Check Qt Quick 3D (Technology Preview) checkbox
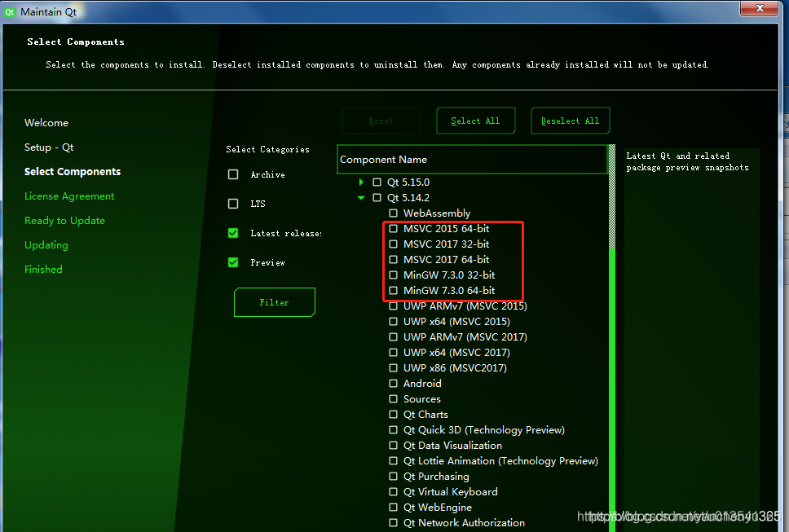Image resolution: width=789 pixels, height=532 pixels. tap(393, 430)
